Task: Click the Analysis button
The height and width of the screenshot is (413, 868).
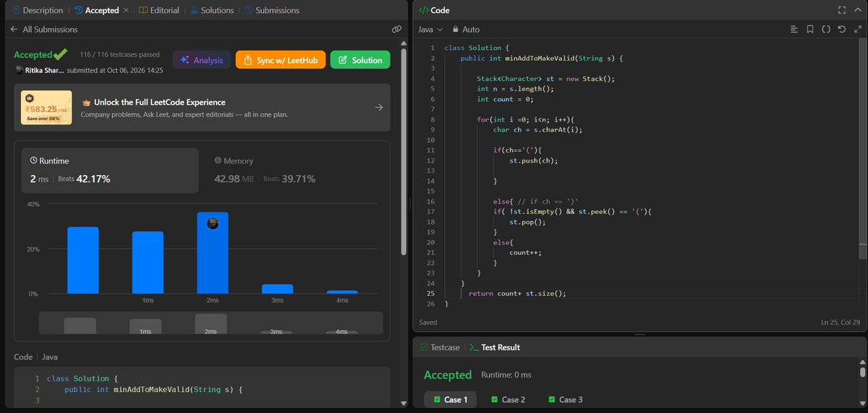Action: coord(202,60)
